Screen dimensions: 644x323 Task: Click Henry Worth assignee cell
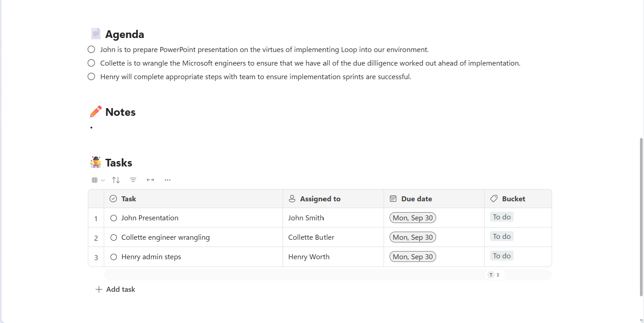tap(333, 257)
